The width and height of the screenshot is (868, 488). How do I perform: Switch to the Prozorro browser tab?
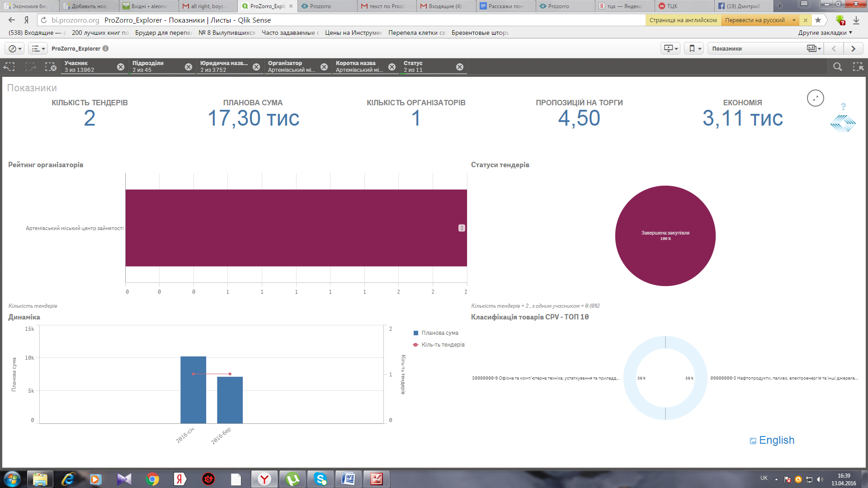[x=321, y=6]
